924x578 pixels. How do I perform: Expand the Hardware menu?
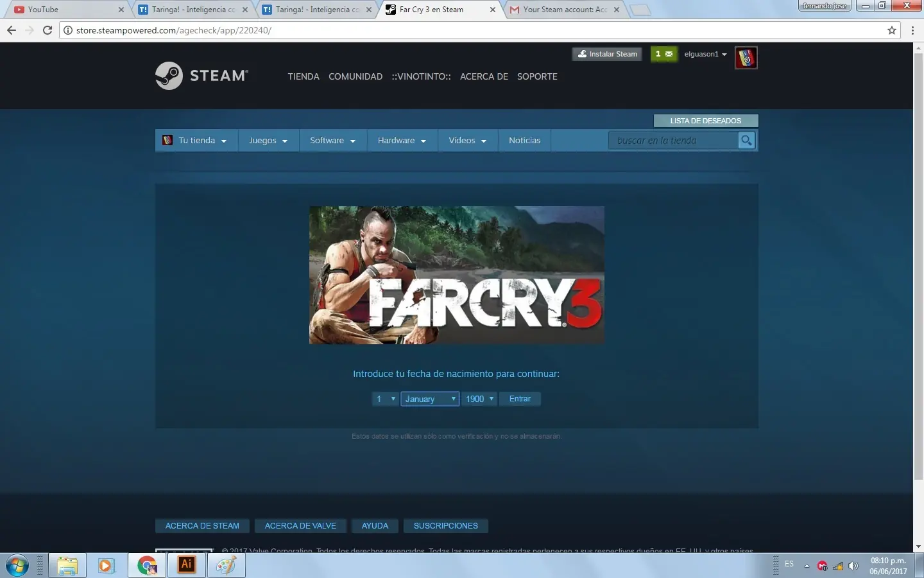402,141
